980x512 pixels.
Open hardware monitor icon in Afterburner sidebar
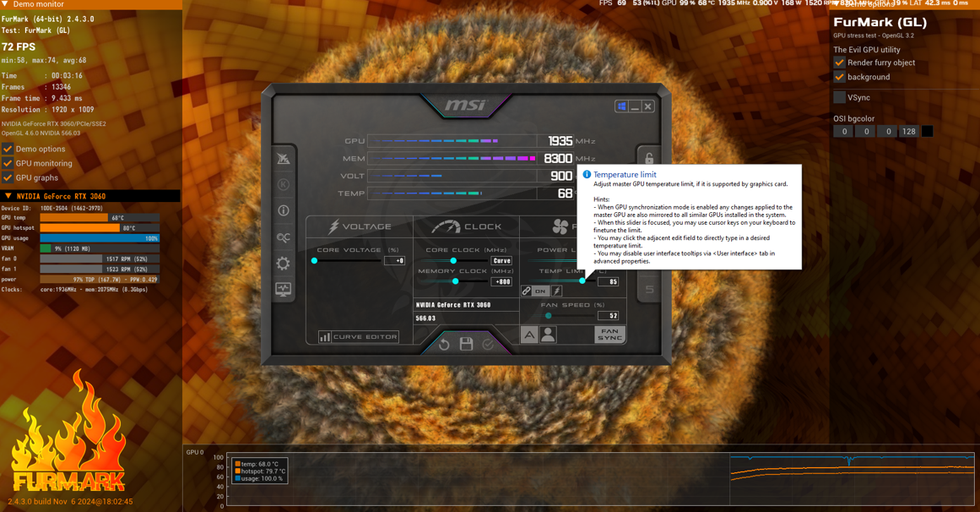click(x=283, y=290)
